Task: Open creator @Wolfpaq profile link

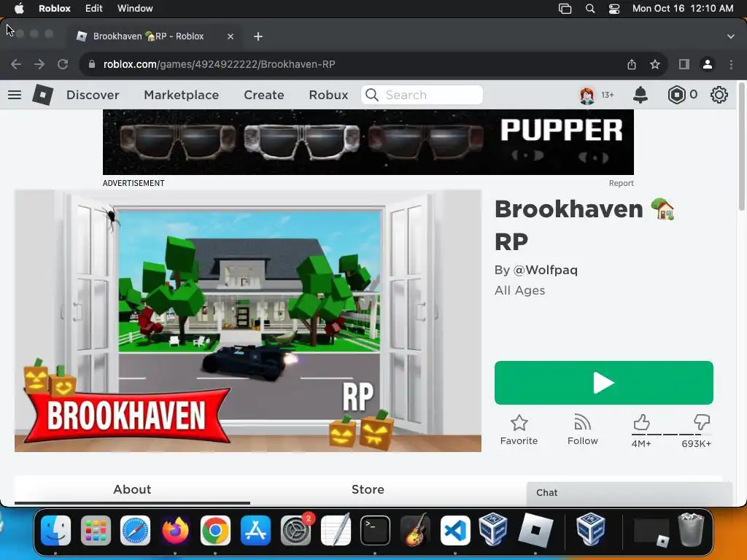Action: 546,270
